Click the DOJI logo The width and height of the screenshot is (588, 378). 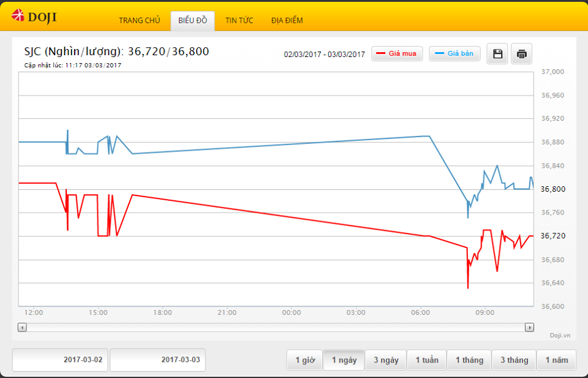click(x=34, y=17)
